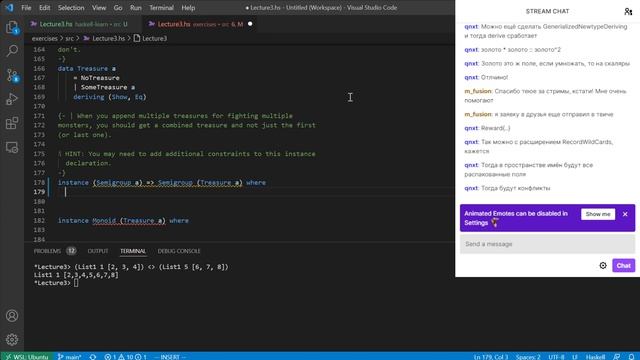Click the Haskell language mode entry
The image size is (640, 360).
[596, 357]
